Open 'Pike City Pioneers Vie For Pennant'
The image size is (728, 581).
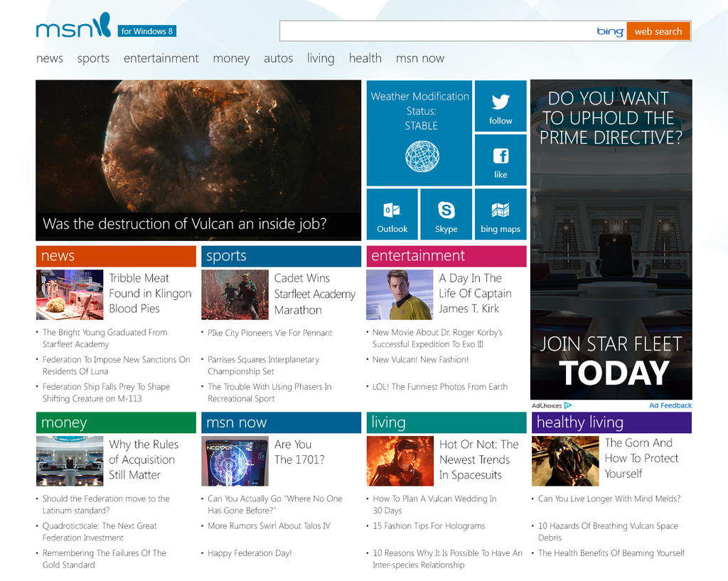coord(269,333)
